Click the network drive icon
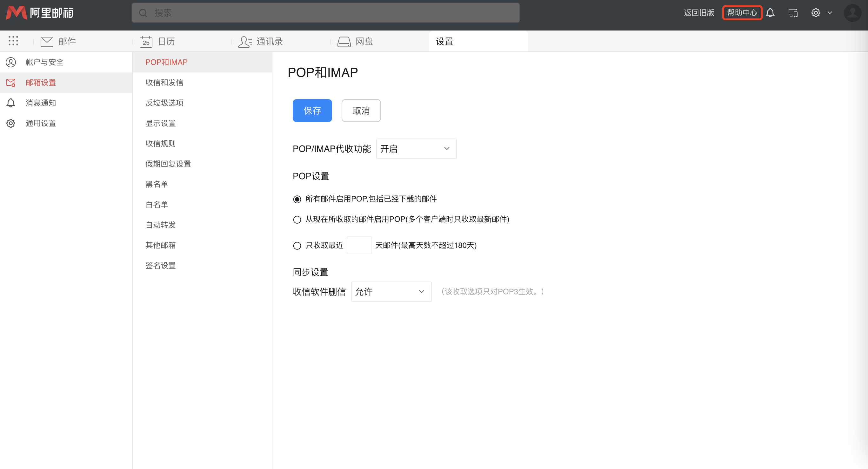This screenshot has width=868, height=469. (x=344, y=42)
